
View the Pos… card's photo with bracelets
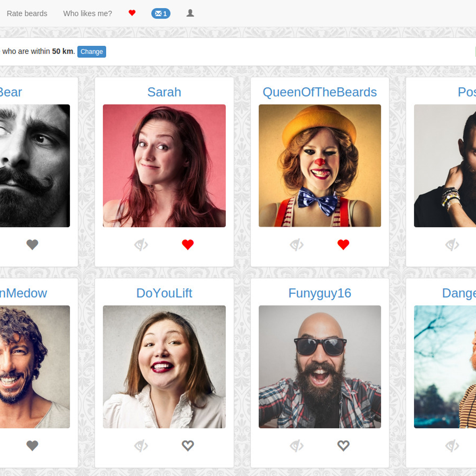tap(445, 166)
